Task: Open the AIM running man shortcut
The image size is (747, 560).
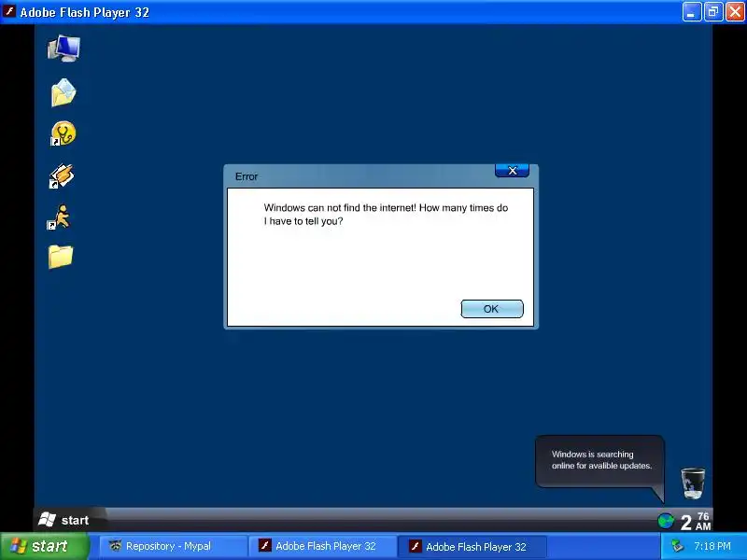Action: 60,217
